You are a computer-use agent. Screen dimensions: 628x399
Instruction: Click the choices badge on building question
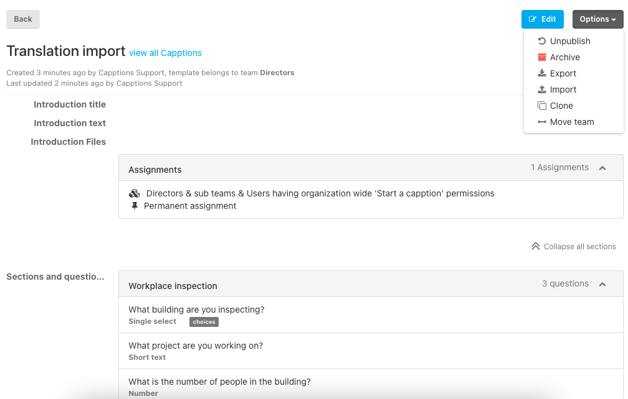[x=204, y=322]
